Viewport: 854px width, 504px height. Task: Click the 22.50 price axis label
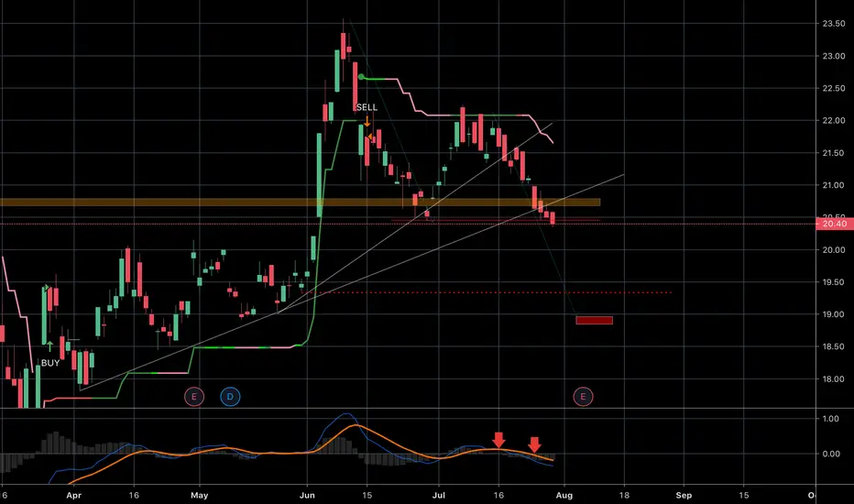pyautogui.click(x=834, y=88)
